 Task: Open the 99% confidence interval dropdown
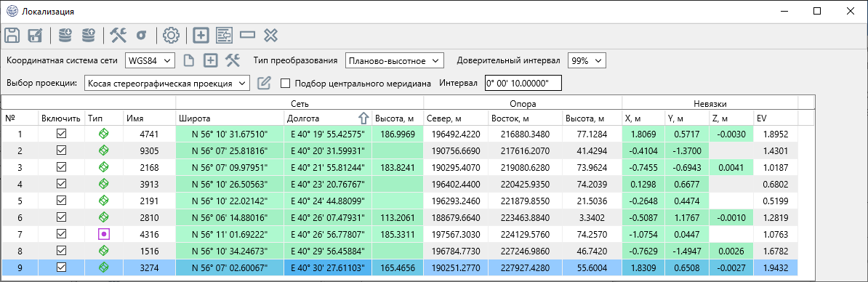coord(587,61)
